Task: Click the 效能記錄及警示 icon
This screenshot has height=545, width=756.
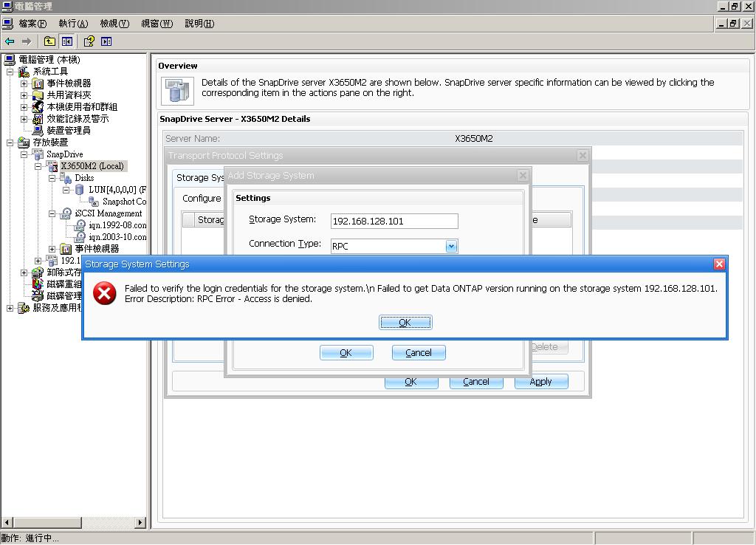Action: point(38,119)
